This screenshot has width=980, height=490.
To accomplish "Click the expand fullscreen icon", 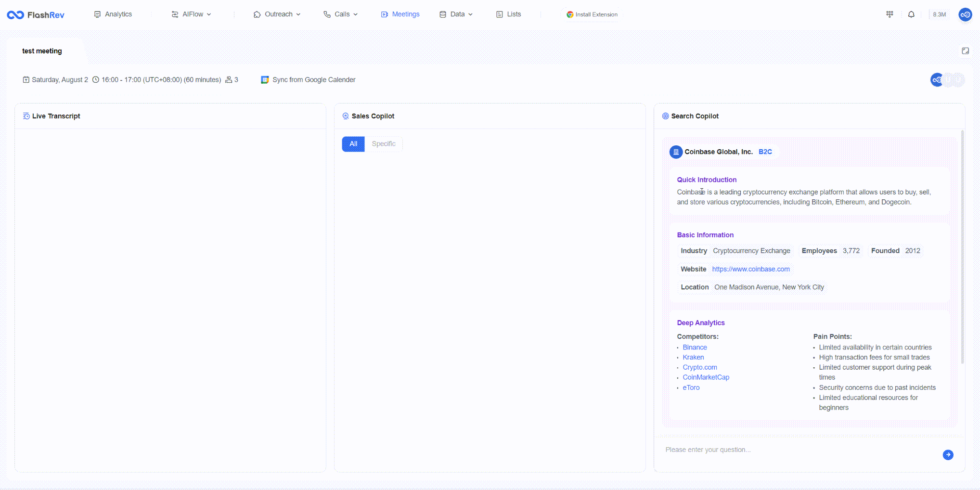I will pos(965,51).
